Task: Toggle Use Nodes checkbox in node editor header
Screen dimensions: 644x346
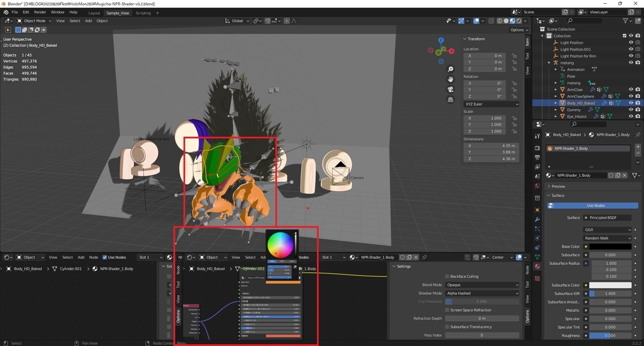Action: click(105, 257)
